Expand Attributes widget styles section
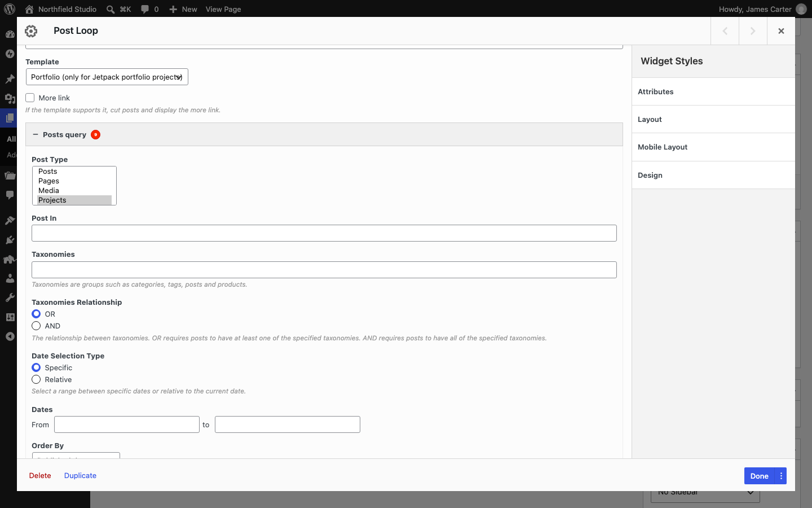 (713, 91)
